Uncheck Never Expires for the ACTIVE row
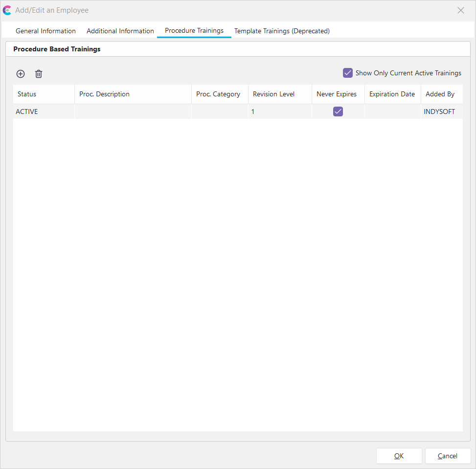The width and height of the screenshot is (476, 469). click(338, 112)
